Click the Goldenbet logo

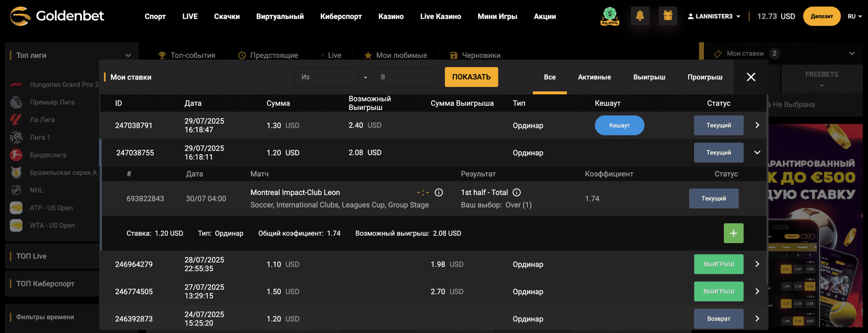(x=57, y=16)
